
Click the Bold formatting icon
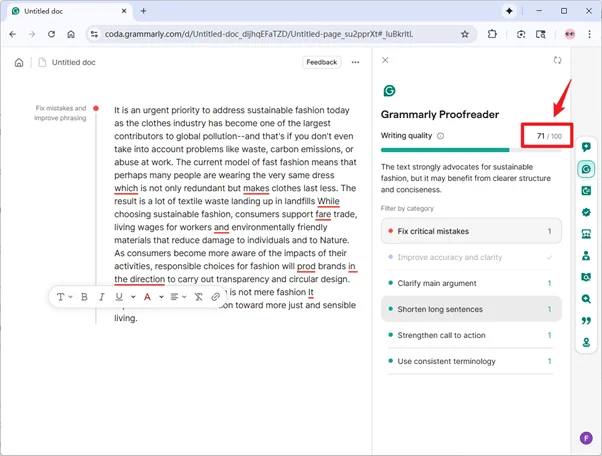(85, 297)
